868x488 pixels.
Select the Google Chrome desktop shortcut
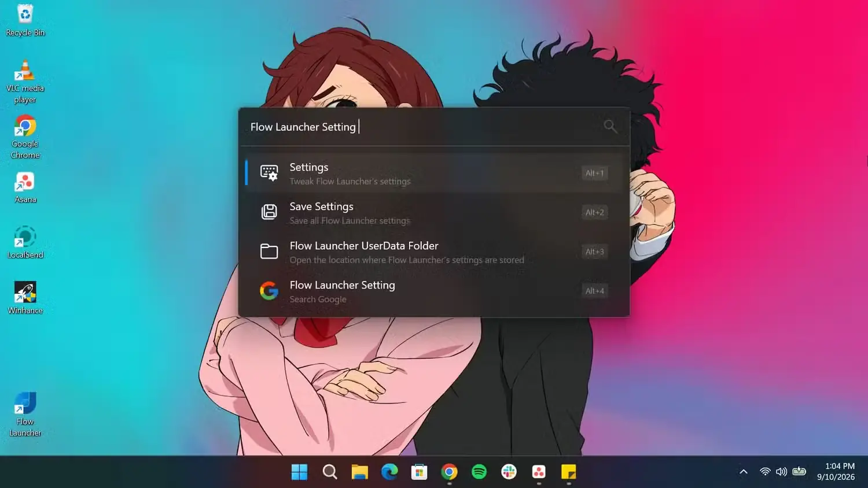[25, 137]
